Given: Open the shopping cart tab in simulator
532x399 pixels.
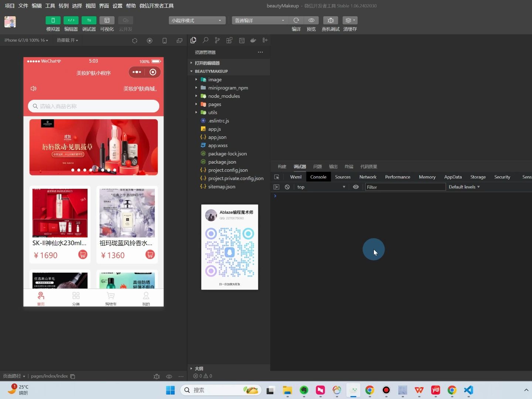Looking at the screenshot, I should pos(111,299).
